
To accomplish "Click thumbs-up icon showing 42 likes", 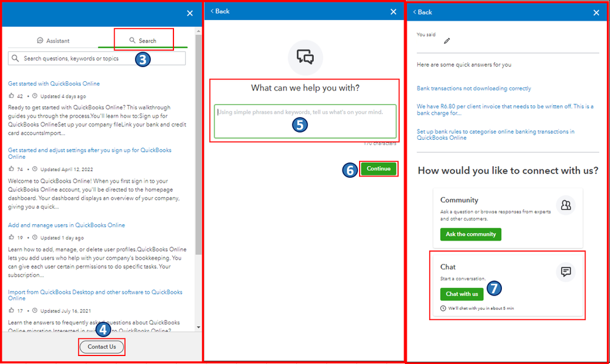I will pyautogui.click(x=11, y=96).
